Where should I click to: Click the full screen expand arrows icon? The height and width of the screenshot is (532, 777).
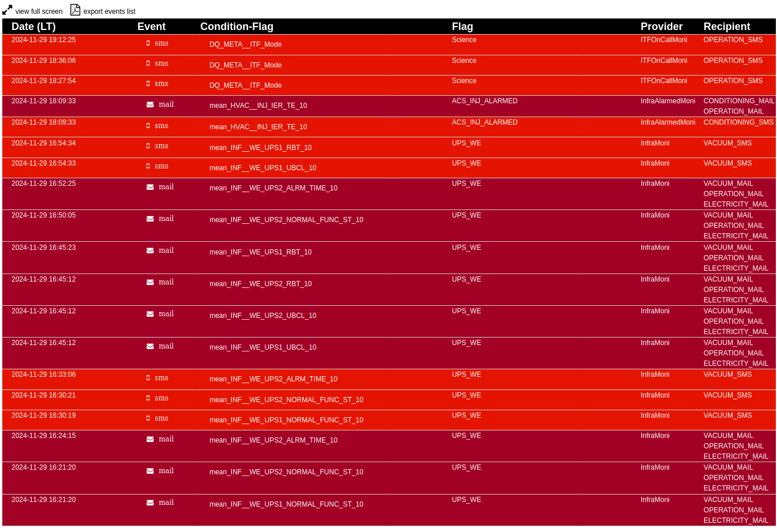point(7,10)
